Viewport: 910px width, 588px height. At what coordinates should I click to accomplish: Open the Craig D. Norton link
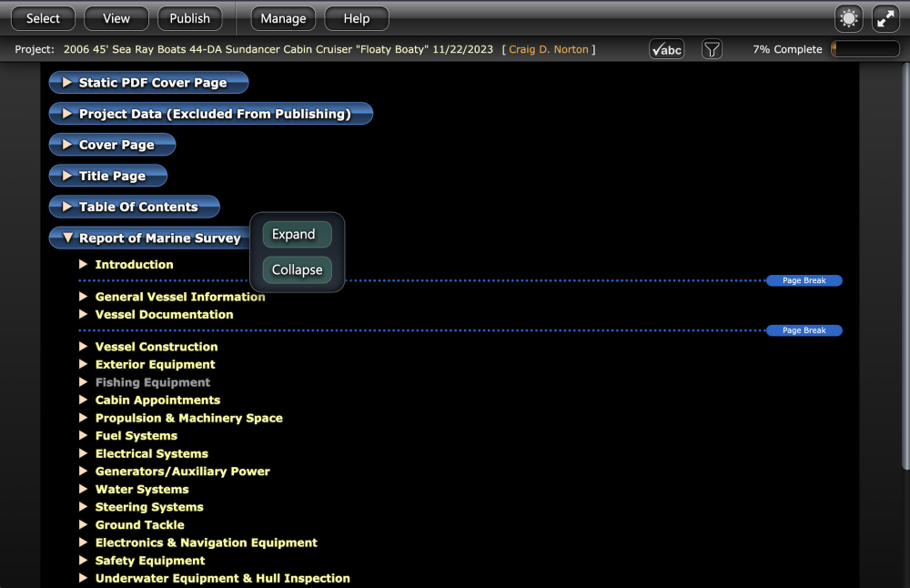point(550,49)
